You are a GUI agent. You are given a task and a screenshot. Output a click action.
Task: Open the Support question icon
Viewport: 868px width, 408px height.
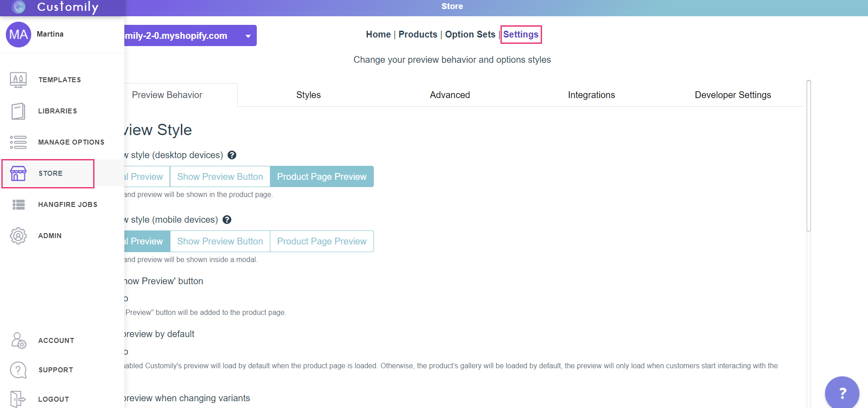[18, 370]
